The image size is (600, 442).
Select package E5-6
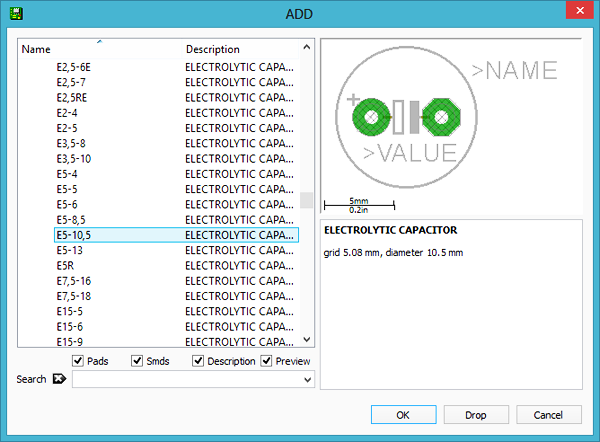176,204
